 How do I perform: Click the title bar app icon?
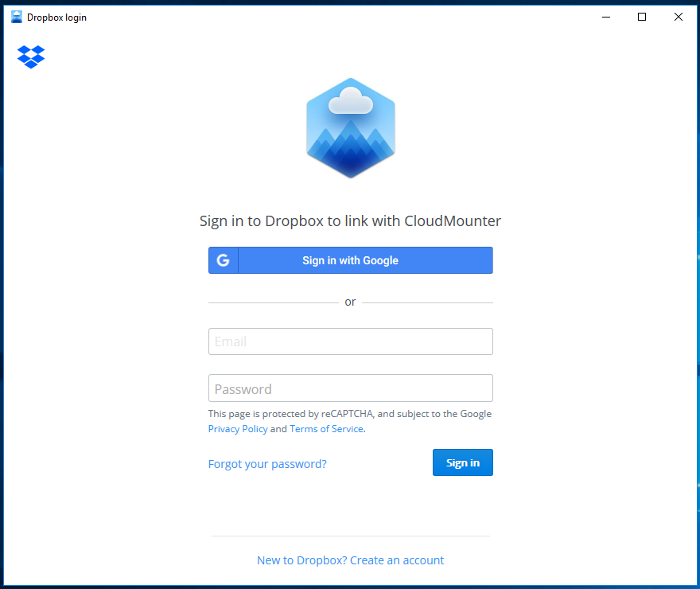coord(17,17)
